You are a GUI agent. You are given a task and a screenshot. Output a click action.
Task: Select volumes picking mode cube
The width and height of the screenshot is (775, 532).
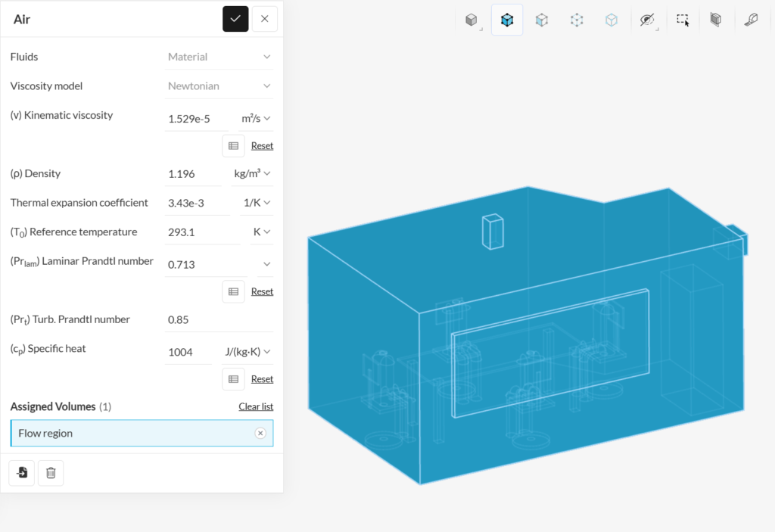(507, 20)
